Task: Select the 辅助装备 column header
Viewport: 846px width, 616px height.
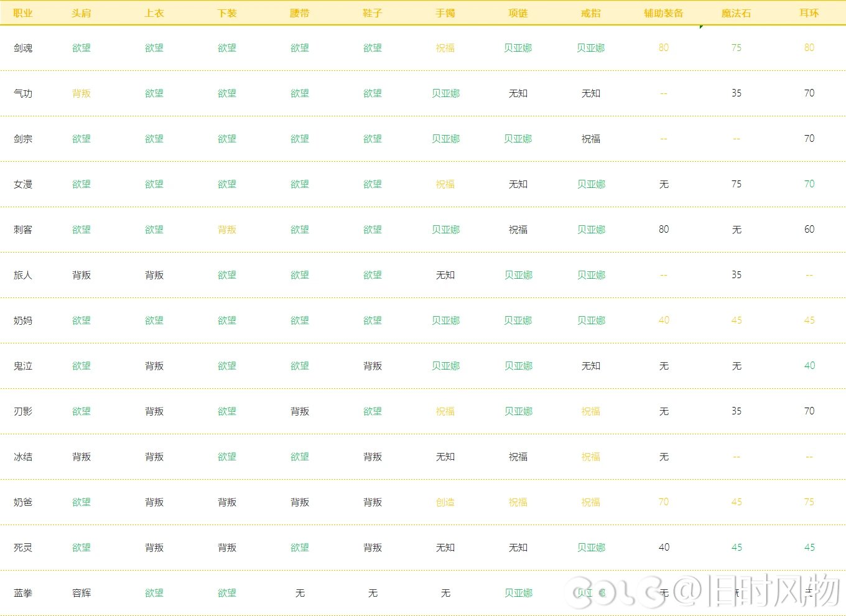Action: coord(663,13)
